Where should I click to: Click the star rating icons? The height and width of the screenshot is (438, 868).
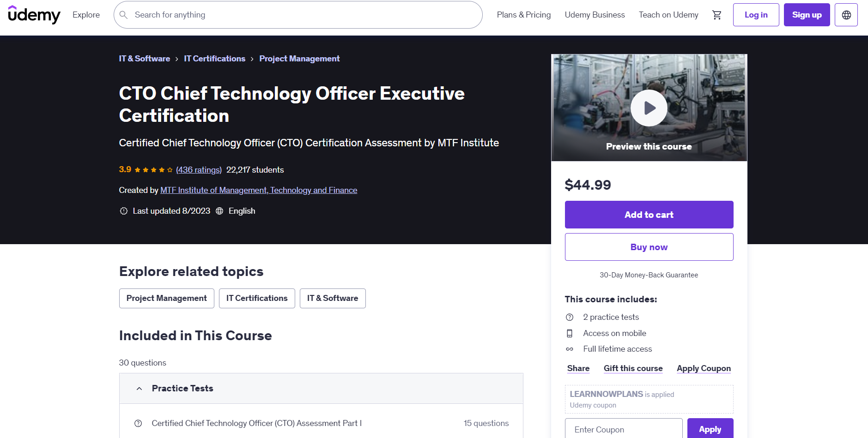tap(153, 170)
